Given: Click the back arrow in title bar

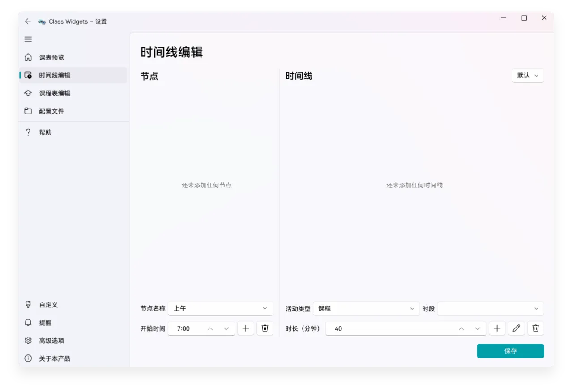Looking at the screenshot, I should pos(28,21).
